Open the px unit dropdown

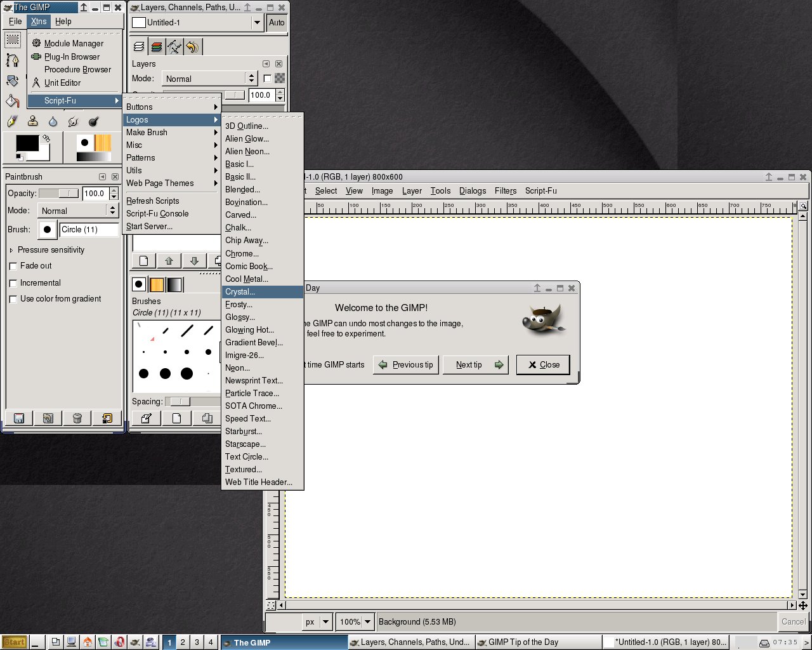click(x=317, y=622)
